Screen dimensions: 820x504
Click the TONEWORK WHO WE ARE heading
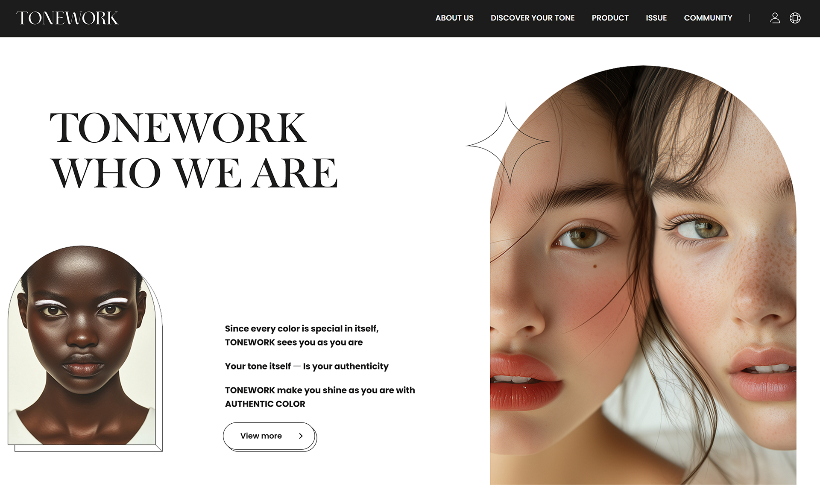pyautogui.click(x=193, y=150)
